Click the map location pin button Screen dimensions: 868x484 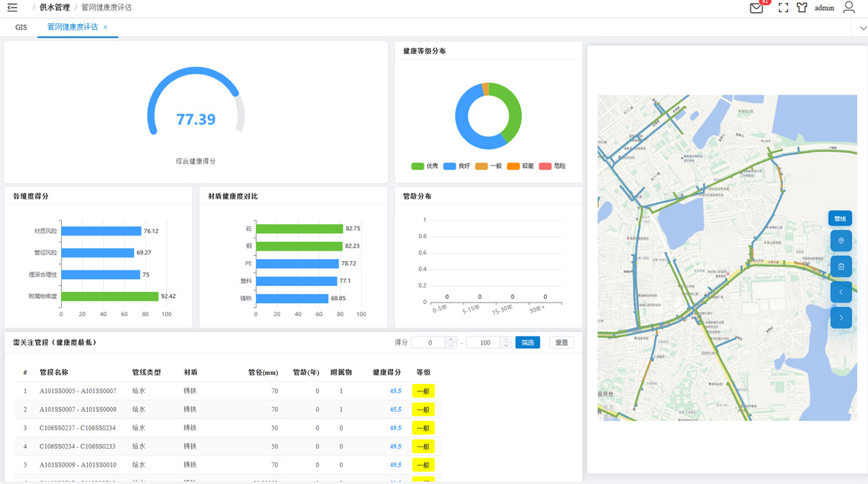coord(841,241)
